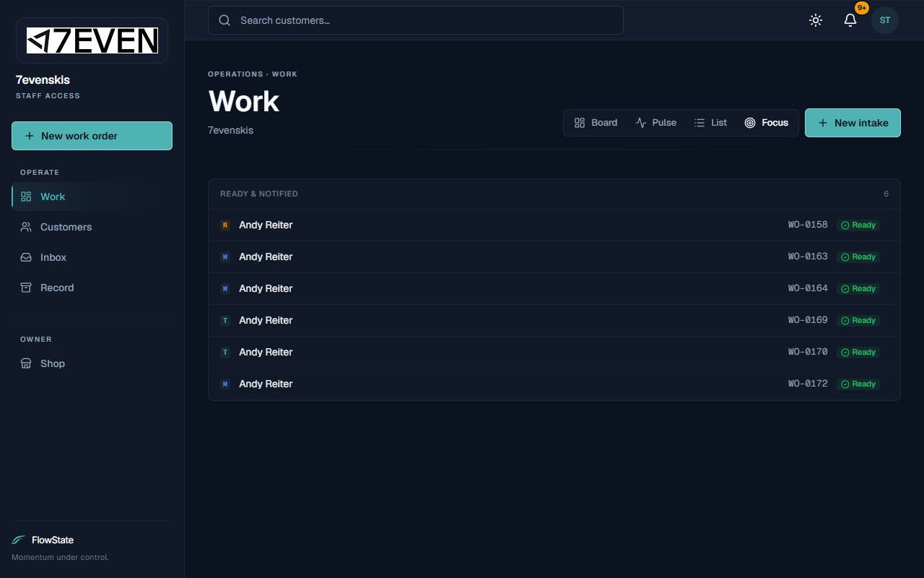
Task: Click the New intake button
Action: coord(853,123)
